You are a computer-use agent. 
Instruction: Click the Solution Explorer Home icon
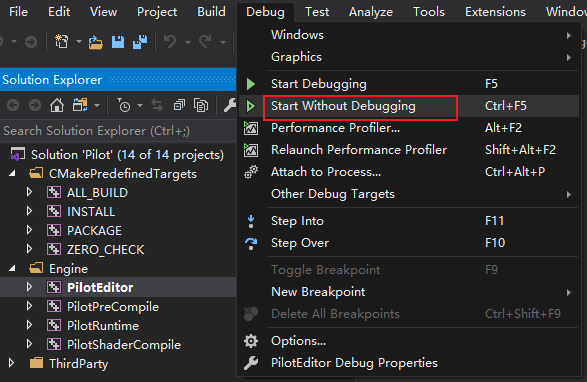[57, 105]
